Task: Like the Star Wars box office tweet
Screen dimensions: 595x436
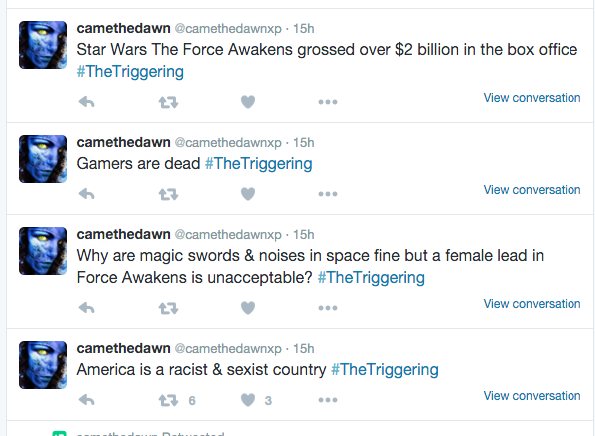Action: (248, 102)
